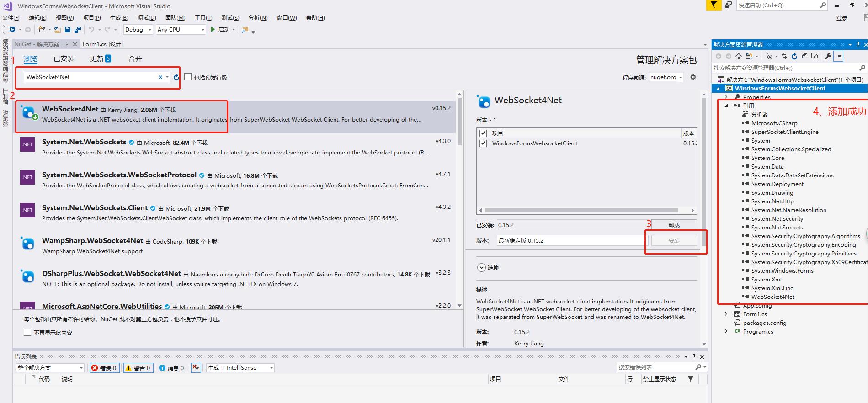
Task: Switch to the 已安装 tab
Action: 64,59
